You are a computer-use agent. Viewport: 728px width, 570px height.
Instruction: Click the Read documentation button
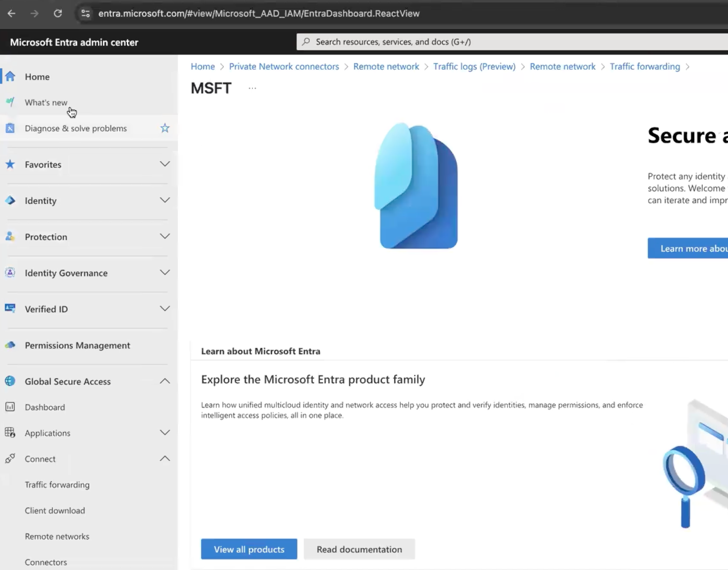(359, 549)
